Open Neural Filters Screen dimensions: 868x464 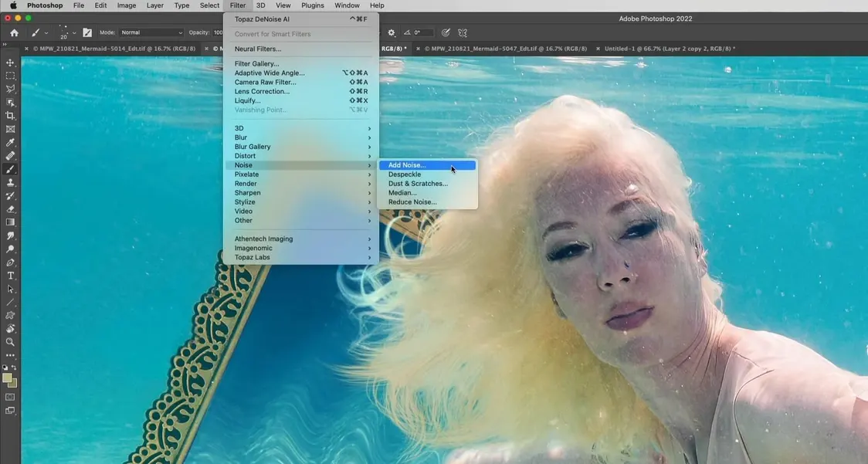click(302, 49)
